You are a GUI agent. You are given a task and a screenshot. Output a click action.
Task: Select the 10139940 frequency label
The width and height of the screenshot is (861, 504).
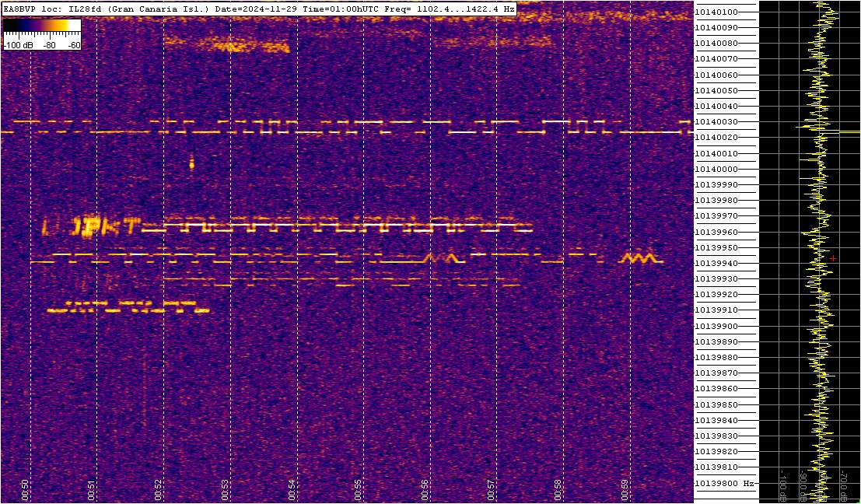715,264
